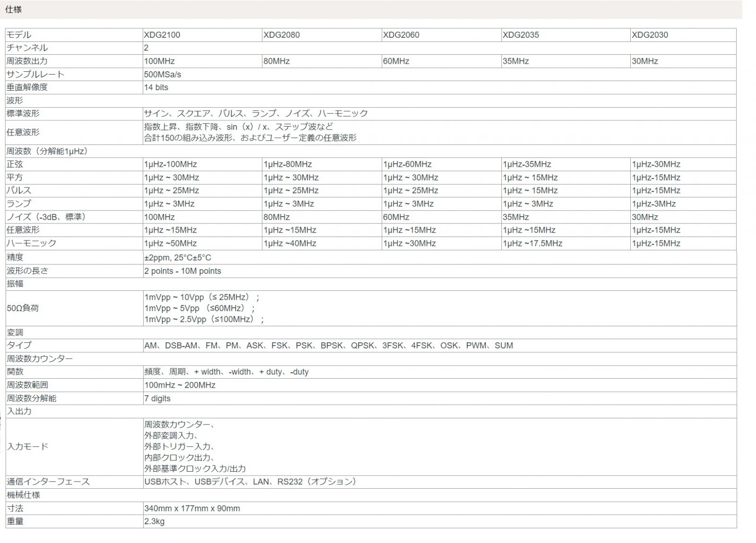Click the modulation types list starting with AM
Image resolution: width=756 pixels, height=543 pixels.
pyautogui.click(x=328, y=346)
